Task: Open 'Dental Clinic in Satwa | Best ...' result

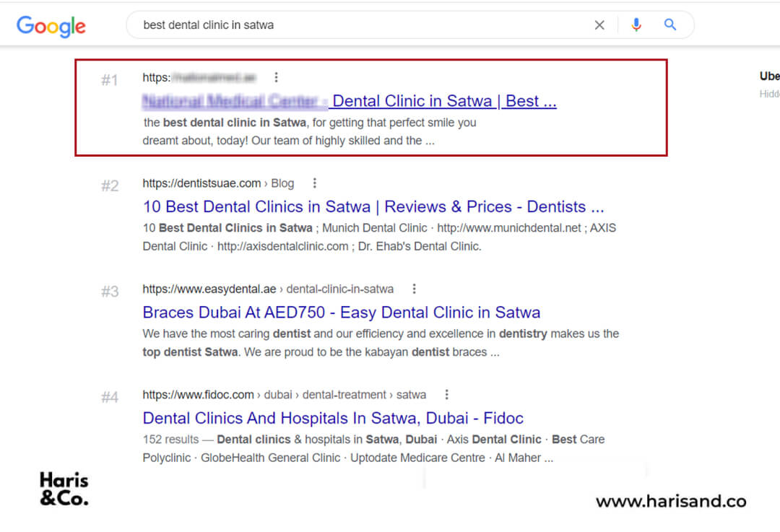Action: [x=350, y=101]
